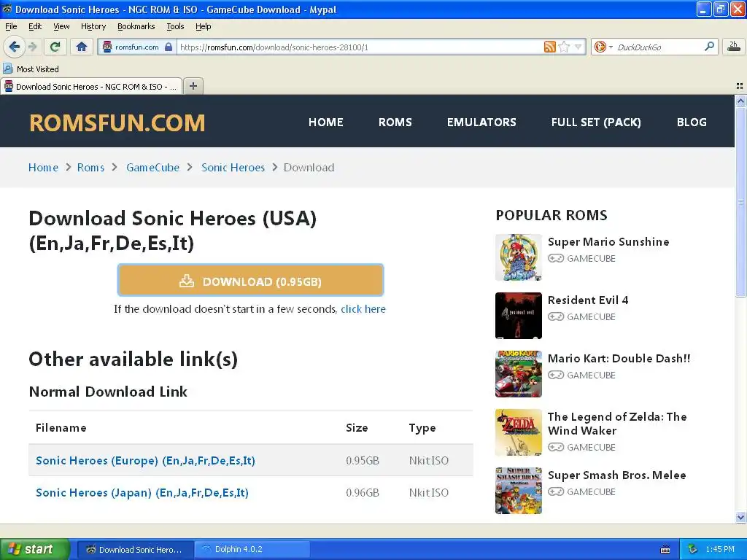The height and width of the screenshot is (560, 747).
Task: Click the search magnifier icon
Action: [709, 46]
